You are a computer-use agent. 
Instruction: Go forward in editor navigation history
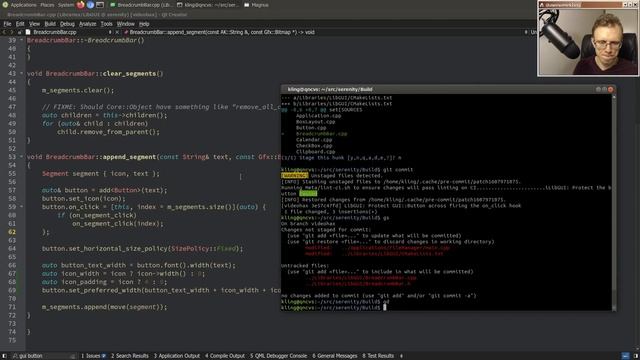click(x=11, y=32)
